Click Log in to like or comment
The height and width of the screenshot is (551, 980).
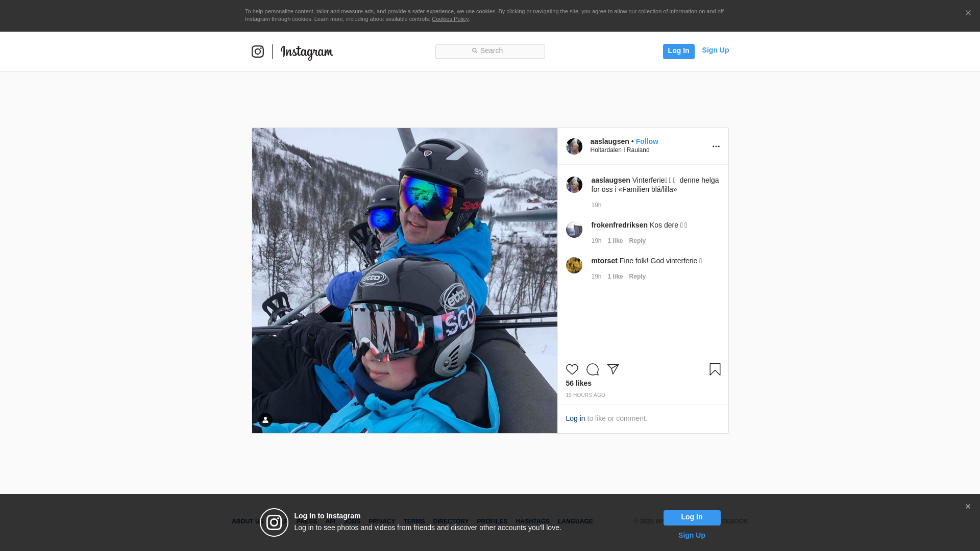coord(575,418)
